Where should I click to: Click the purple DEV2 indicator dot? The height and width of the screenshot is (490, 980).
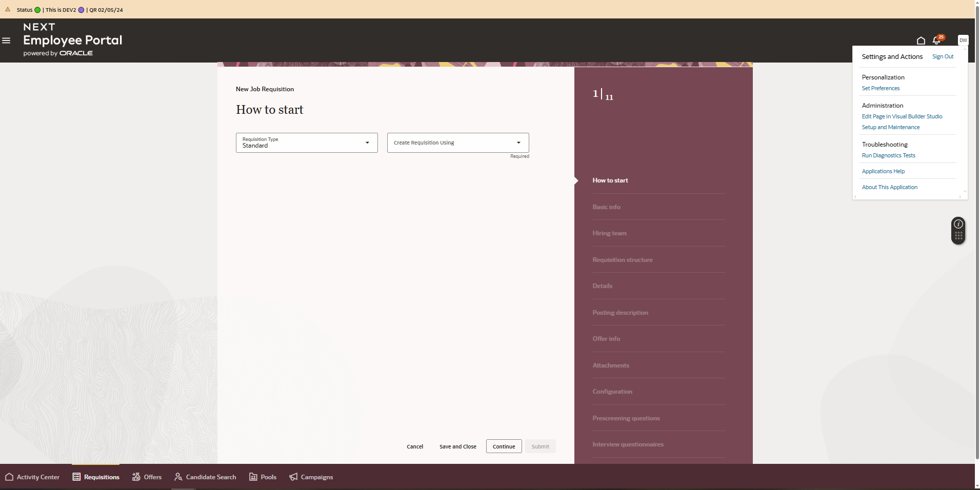[81, 10]
